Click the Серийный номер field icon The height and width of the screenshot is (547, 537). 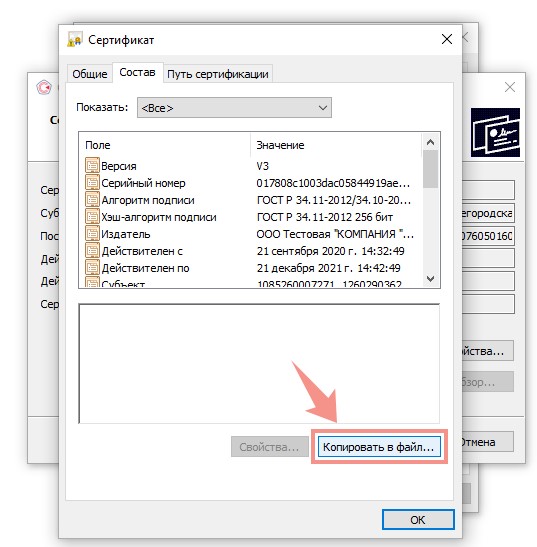click(x=92, y=182)
